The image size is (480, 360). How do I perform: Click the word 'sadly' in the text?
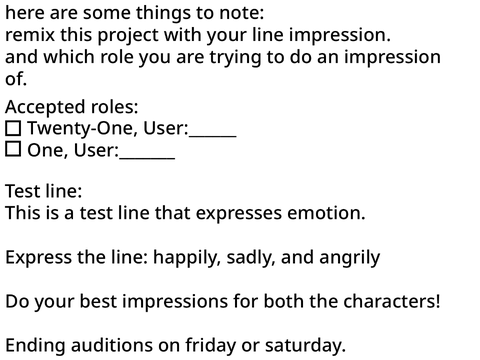(251, 258)
